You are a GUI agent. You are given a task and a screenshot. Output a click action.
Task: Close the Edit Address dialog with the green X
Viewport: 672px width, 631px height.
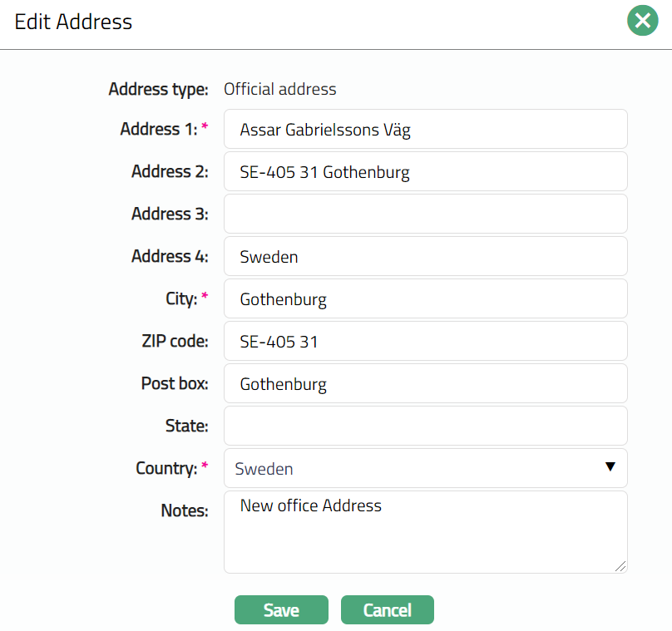tap(642, 21)
